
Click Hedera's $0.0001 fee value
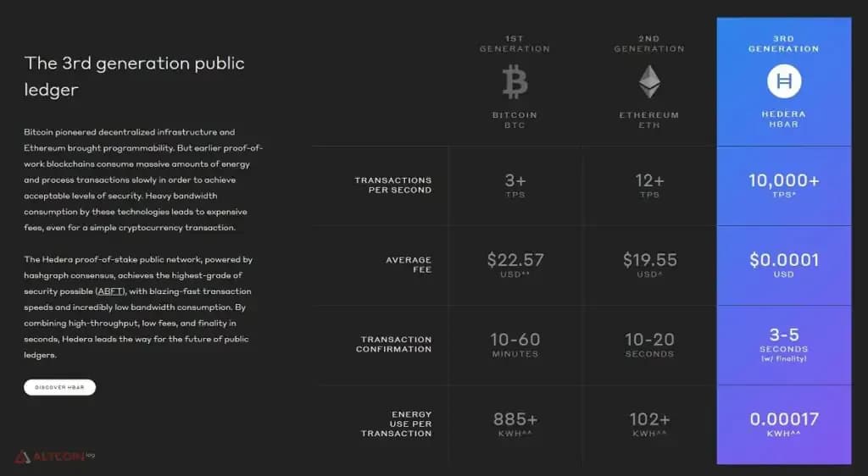[x=784, y=265]
